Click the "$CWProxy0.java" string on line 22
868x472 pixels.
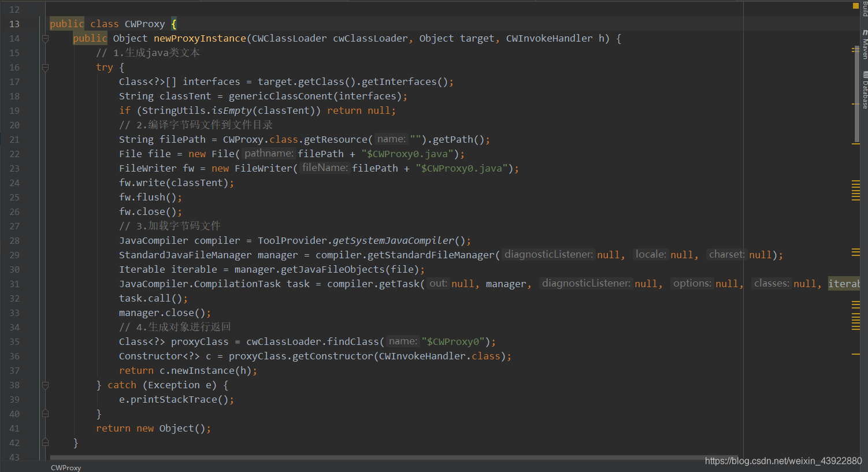(x=407, y=154)
